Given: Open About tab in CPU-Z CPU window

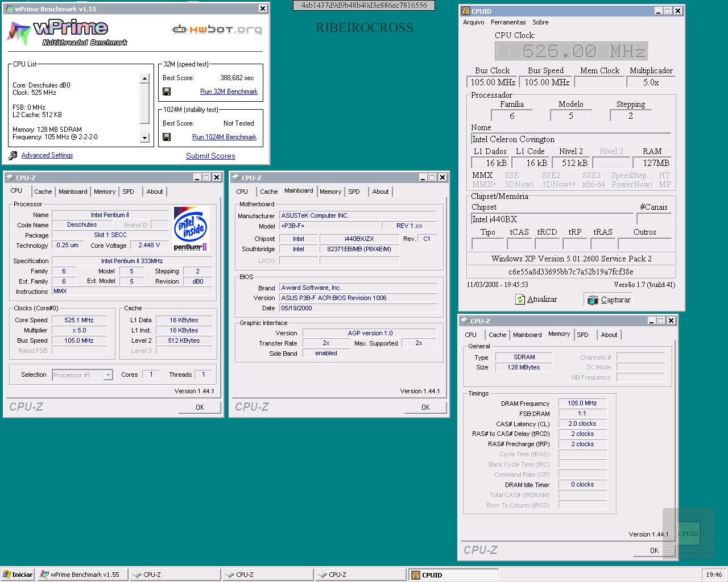Looking at the screenshot, I should point(155,192).
